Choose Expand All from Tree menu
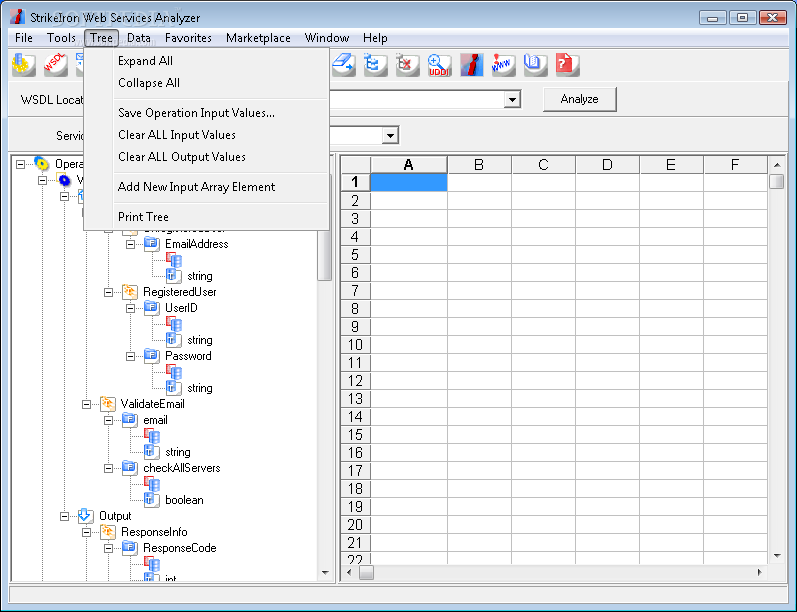This screenshot has width=797, height=612. tap(206, 61)
